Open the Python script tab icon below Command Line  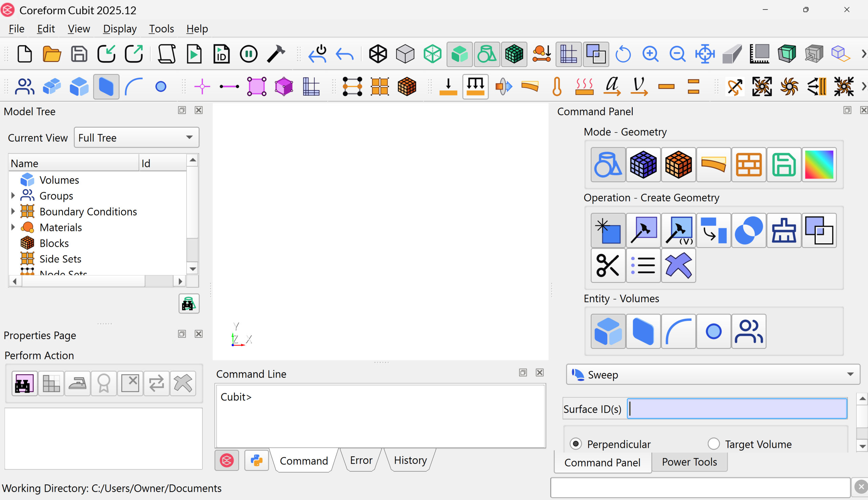point(256,460)
